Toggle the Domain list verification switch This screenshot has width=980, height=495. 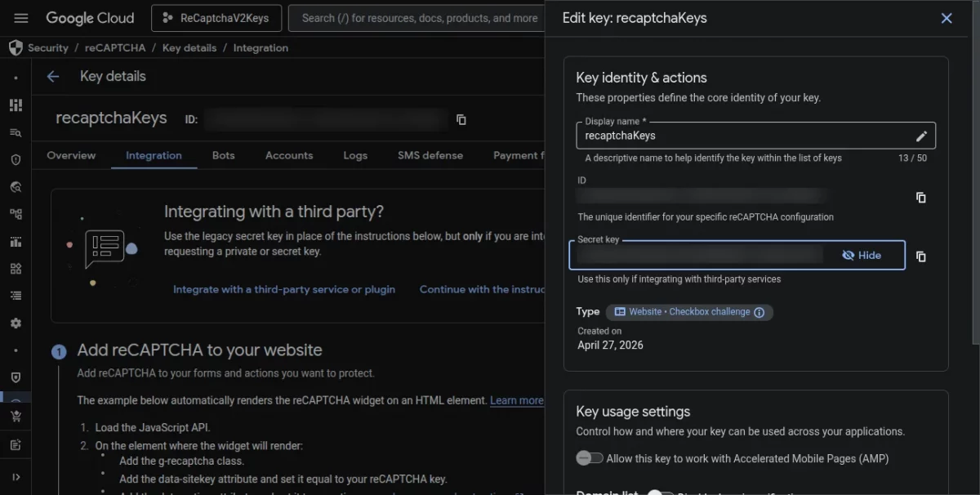(660, 493)
